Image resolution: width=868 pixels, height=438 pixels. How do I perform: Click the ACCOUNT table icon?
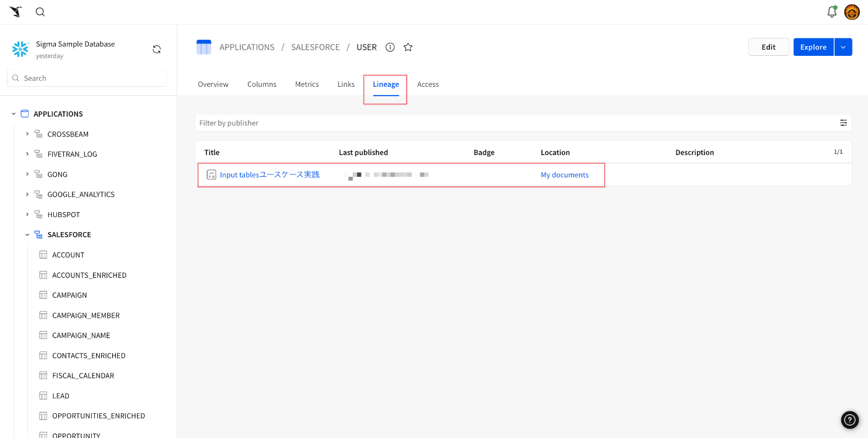[x=43, y=255]
